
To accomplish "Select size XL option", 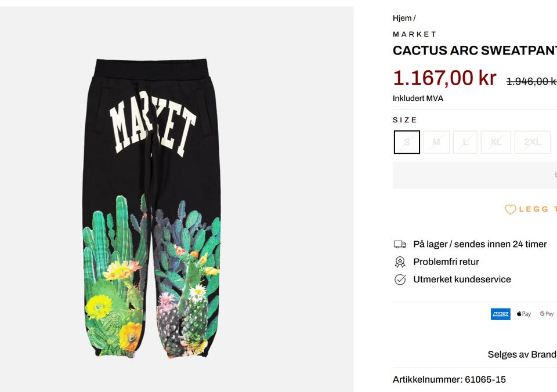I will 496,142.
